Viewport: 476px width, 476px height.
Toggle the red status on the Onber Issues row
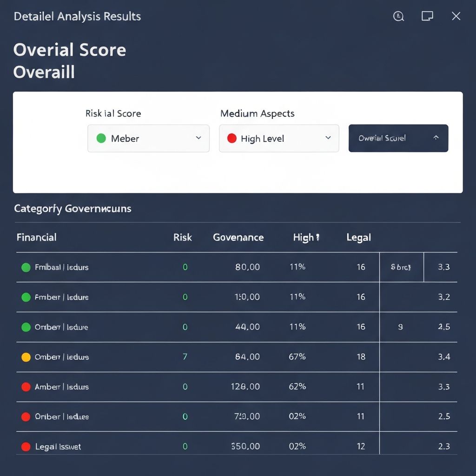click(x=26, y=416)
